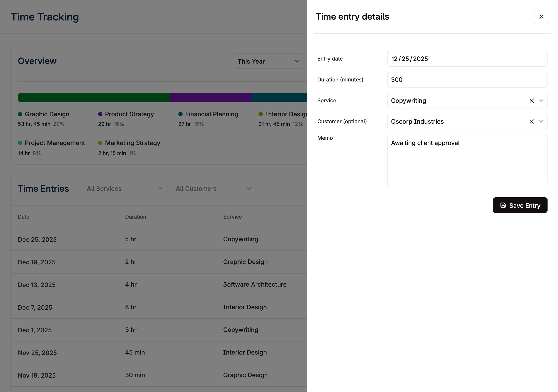Viewport: 558px width, 392px height.
Task: Click the Save Entry button
Action: coord(520,205)
